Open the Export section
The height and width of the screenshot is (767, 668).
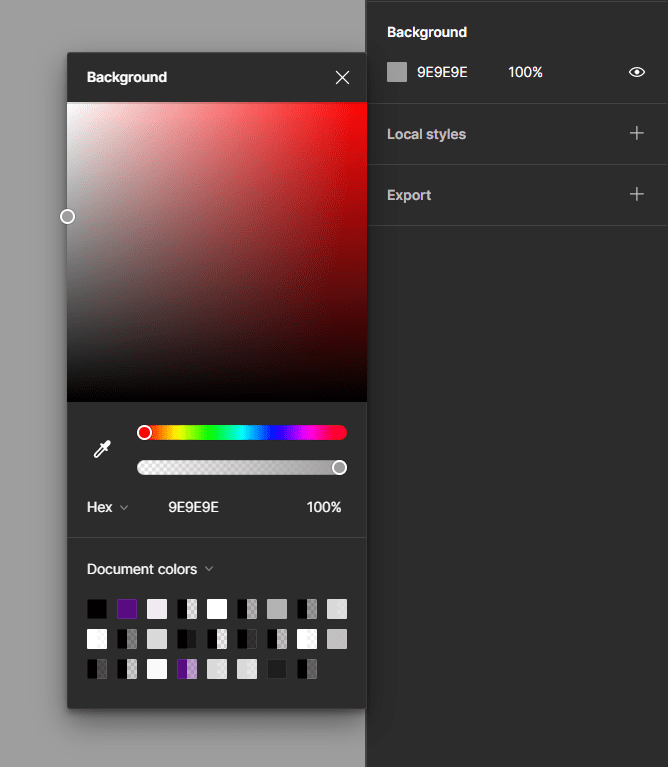tap(409, 196)
